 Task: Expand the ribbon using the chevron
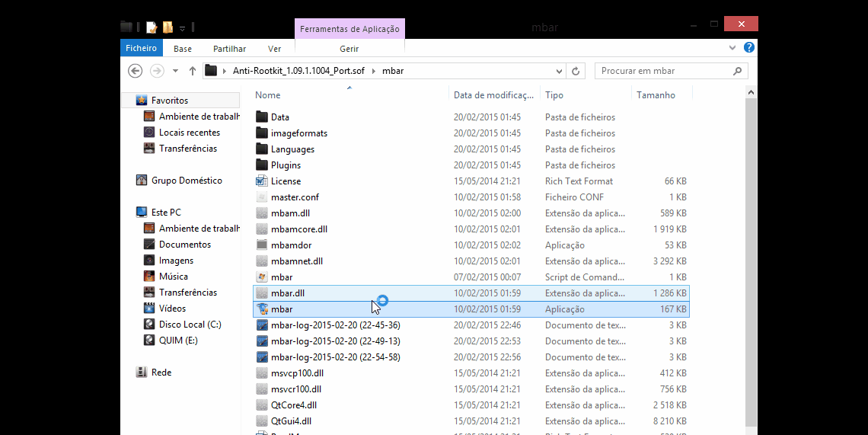click(734, 48)
